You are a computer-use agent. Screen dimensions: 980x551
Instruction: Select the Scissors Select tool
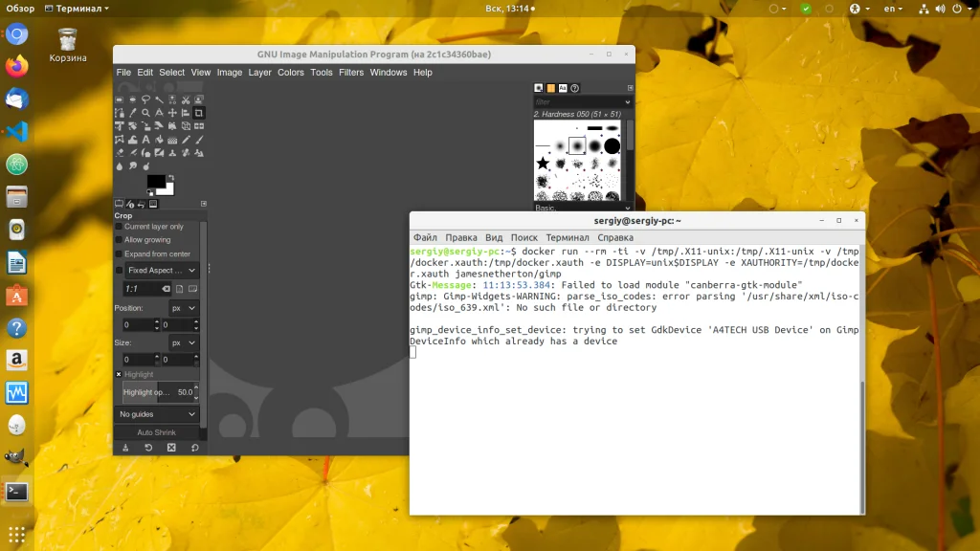click(x=186, y=99)
